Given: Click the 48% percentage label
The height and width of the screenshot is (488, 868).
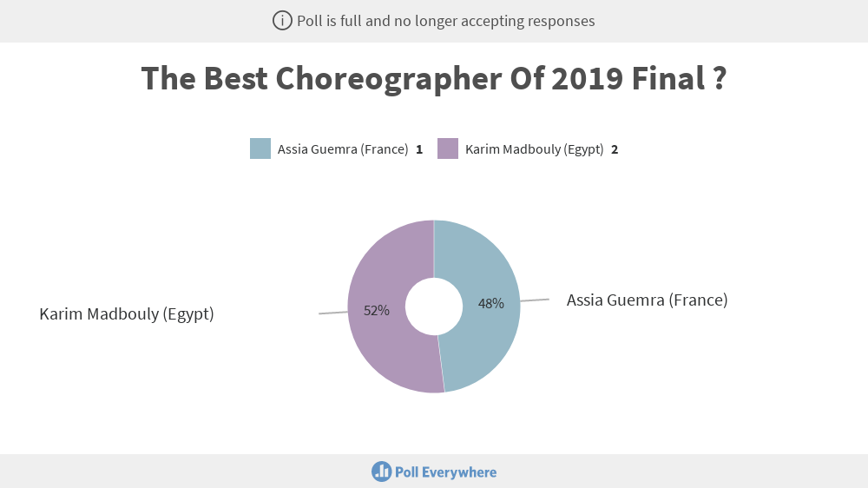Looking at the screenshot, I should 491,304.
